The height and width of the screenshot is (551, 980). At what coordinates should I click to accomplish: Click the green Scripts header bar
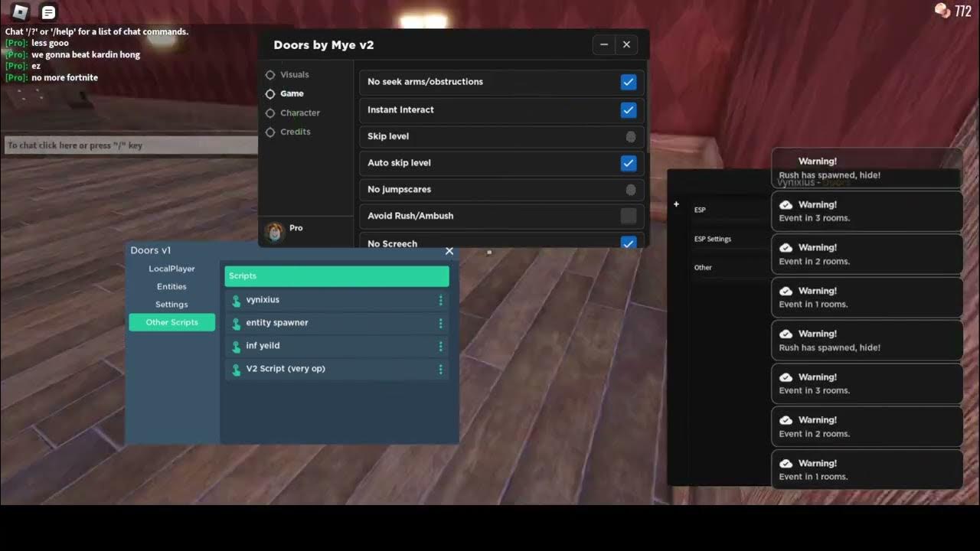(x=337, y=276)
